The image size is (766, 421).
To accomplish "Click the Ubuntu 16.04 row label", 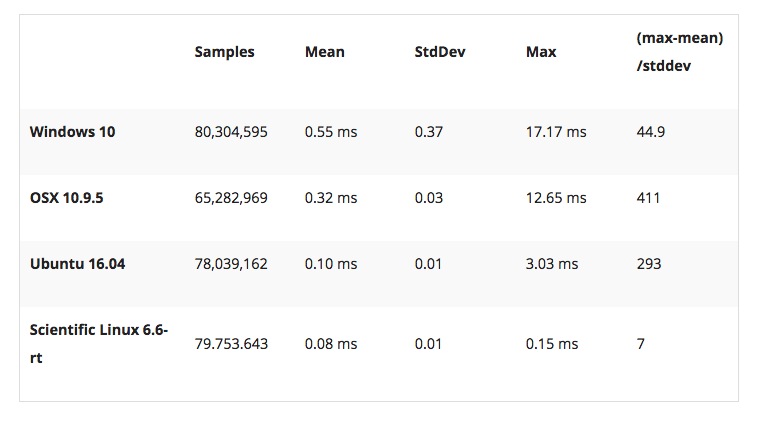I will tap(77, 264).
